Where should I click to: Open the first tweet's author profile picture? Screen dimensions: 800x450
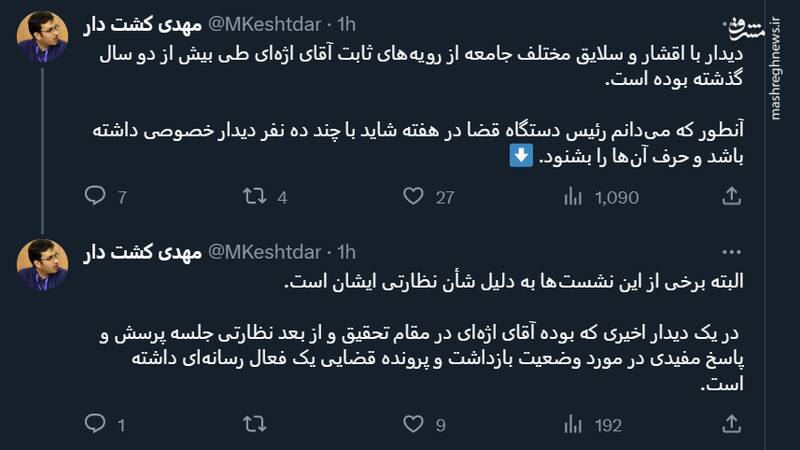point(42,37)
